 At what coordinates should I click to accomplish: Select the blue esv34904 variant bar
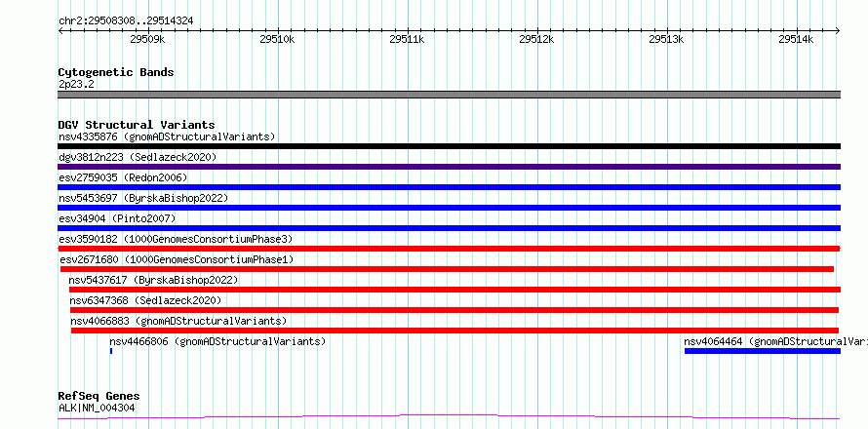[x=449, y=228]
